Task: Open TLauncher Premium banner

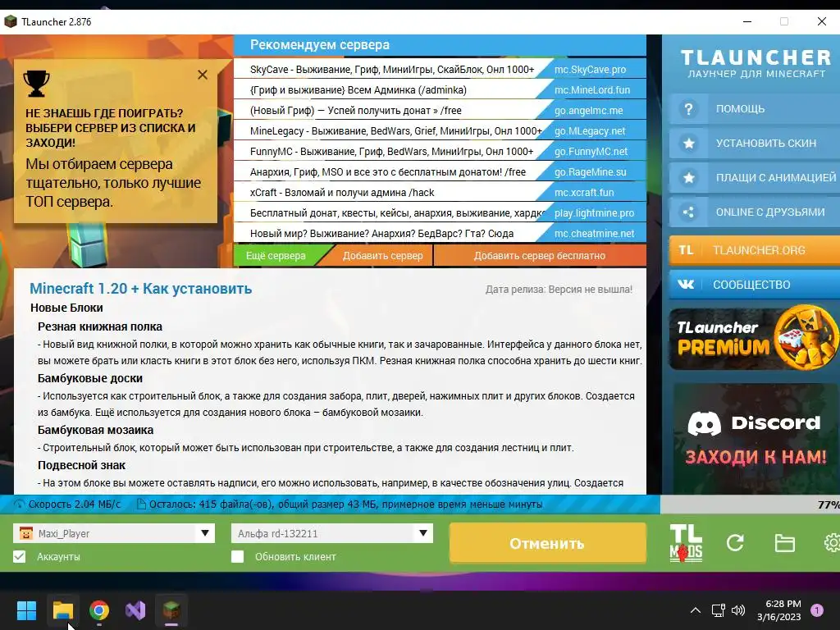Action: (x=755, y=339)
